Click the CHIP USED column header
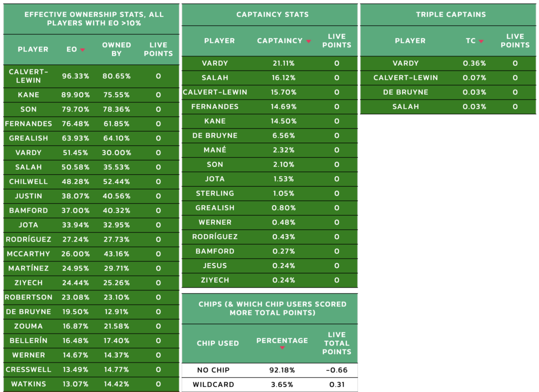 coord(217,343)
